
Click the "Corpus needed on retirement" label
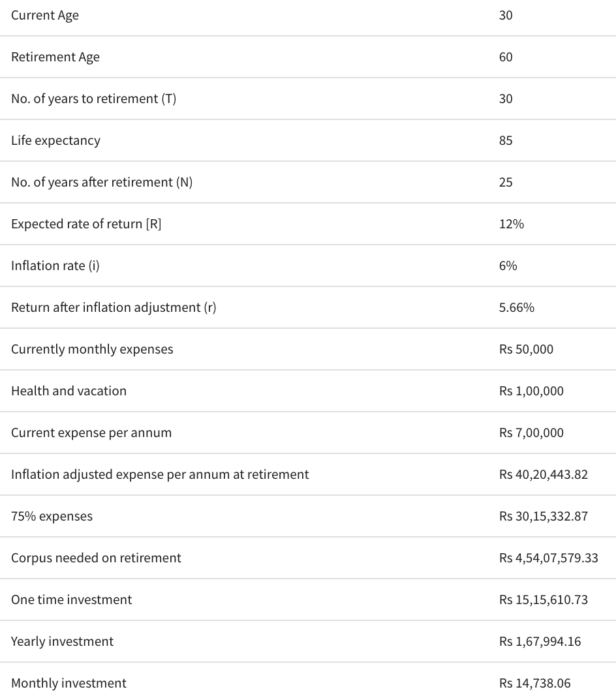96,558
